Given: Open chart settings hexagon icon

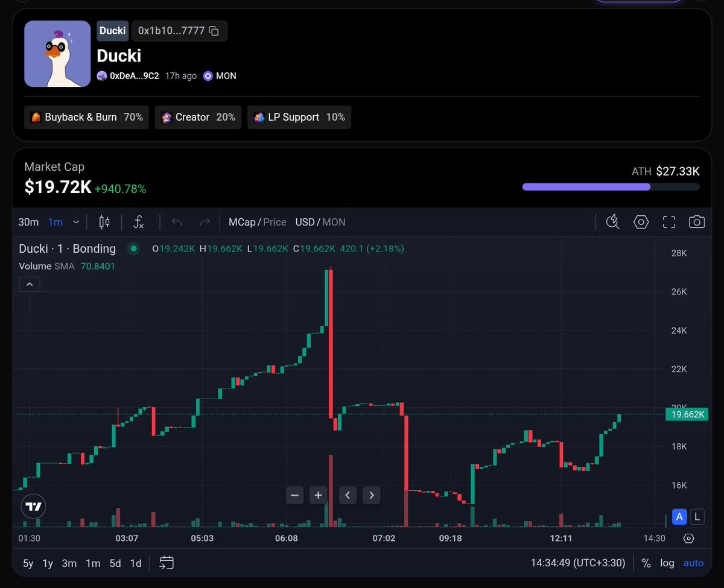Looking at the screenshot, I should [641, 222].
